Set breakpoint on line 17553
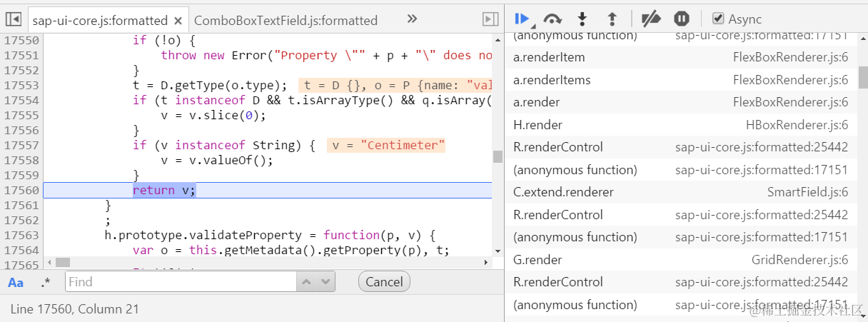This screenshot has width=868, height=322. [21, 85]
